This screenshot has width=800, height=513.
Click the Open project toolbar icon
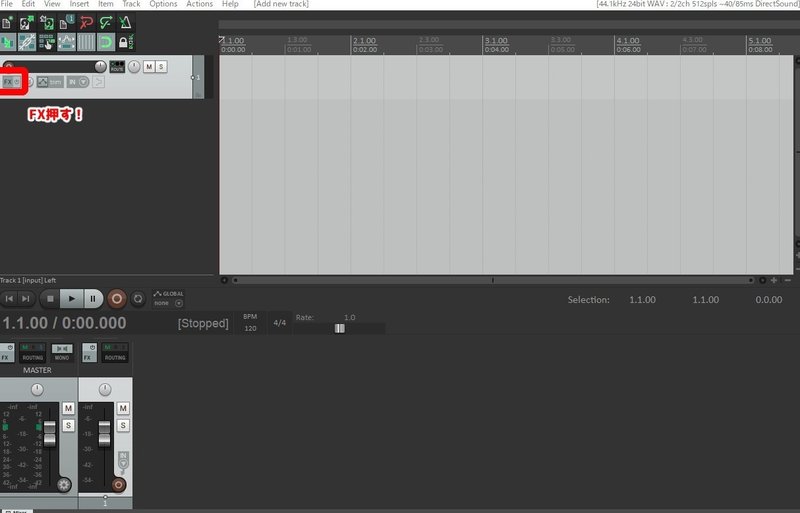(26, 22)
